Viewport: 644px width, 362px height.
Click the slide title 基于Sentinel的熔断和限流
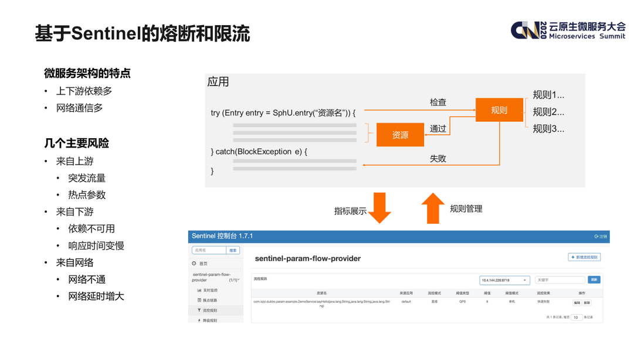pyautogui.click(x=143, y=33)
